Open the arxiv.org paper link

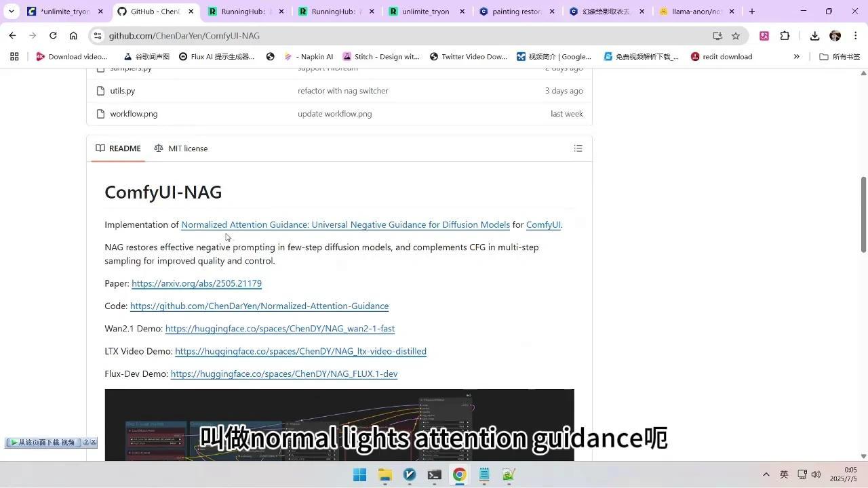(197, 283)
